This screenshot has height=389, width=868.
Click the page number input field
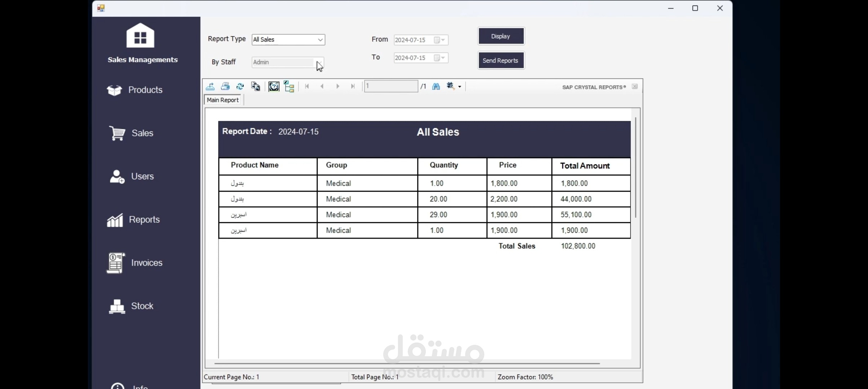[391, 86]
